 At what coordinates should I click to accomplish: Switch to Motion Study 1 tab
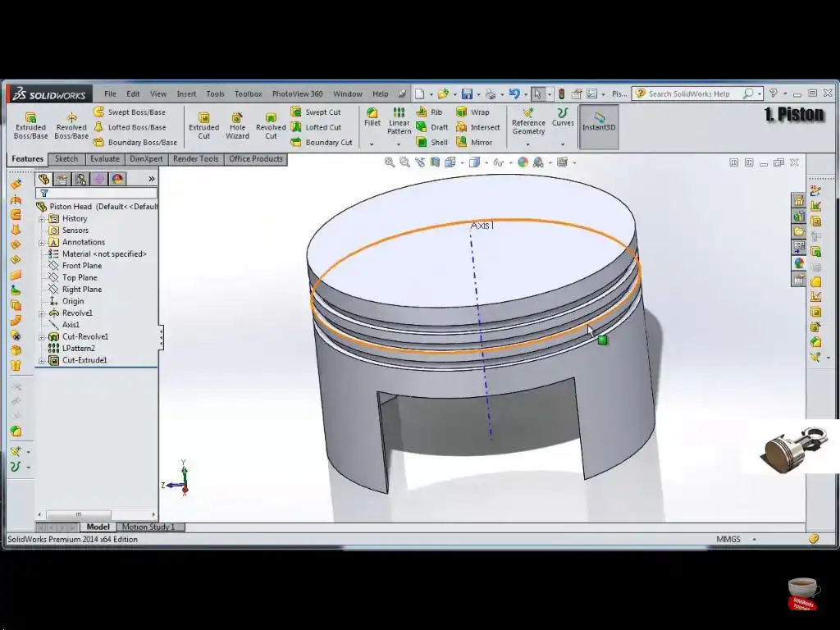(148, 527)
